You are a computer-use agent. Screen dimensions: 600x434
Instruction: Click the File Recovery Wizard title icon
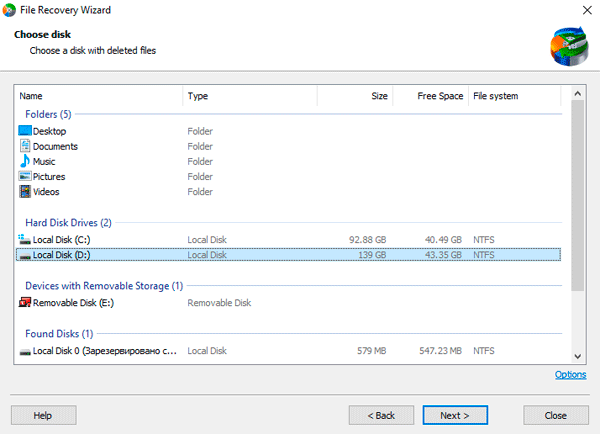click(x=9, y=10)
